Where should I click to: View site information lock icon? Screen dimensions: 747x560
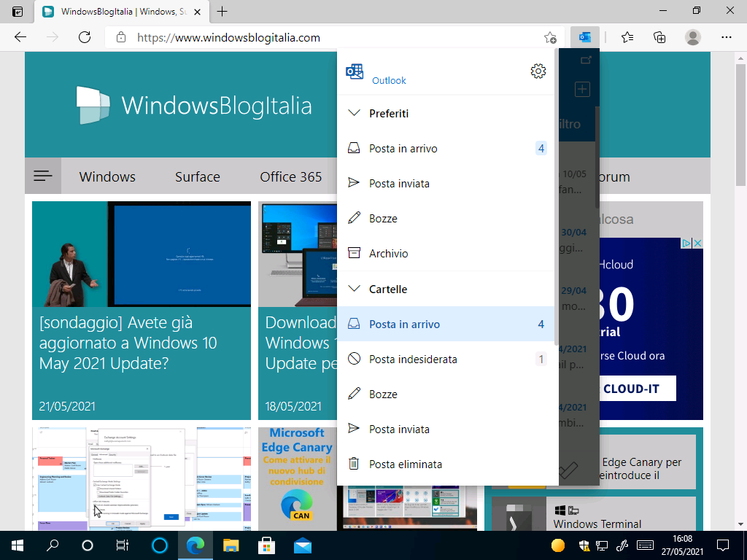[121, 37]
